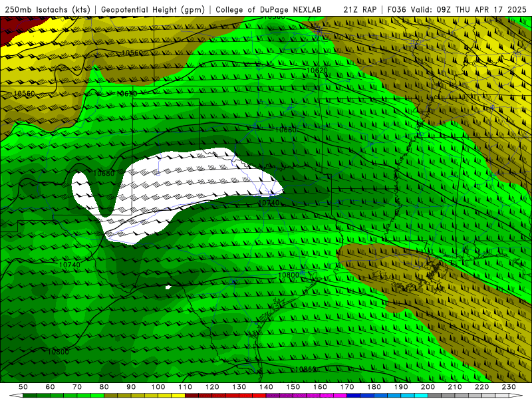Click the right end arrow of the color bar

tap(516, 395)
